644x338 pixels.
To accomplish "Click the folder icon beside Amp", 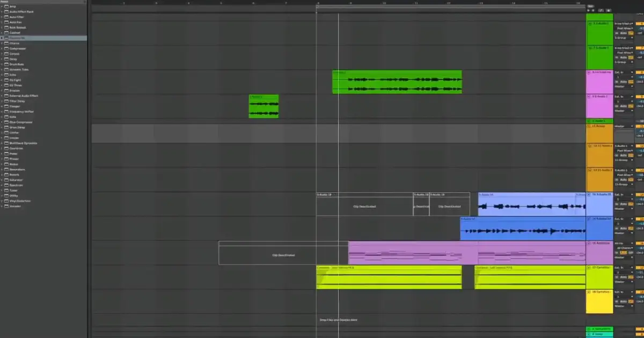I will tap(6, 6).
